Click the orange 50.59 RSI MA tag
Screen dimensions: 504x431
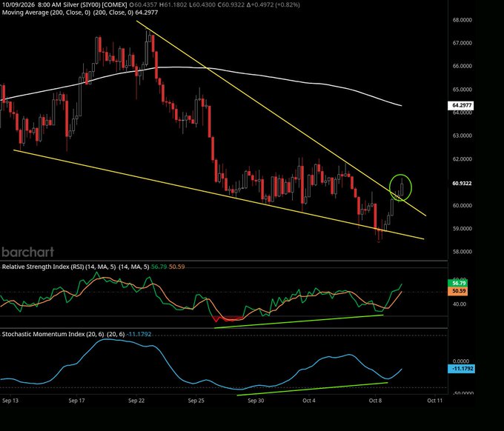[x=458, y=291]
